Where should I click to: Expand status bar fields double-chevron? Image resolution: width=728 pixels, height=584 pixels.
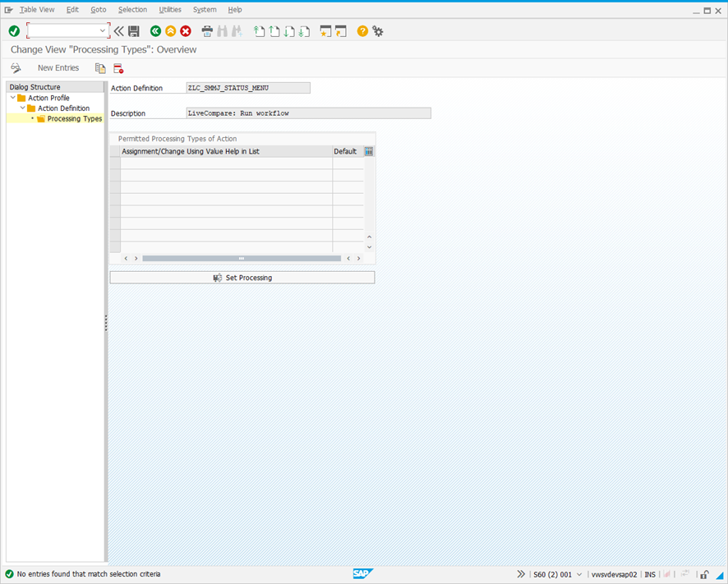coord(521,574)
